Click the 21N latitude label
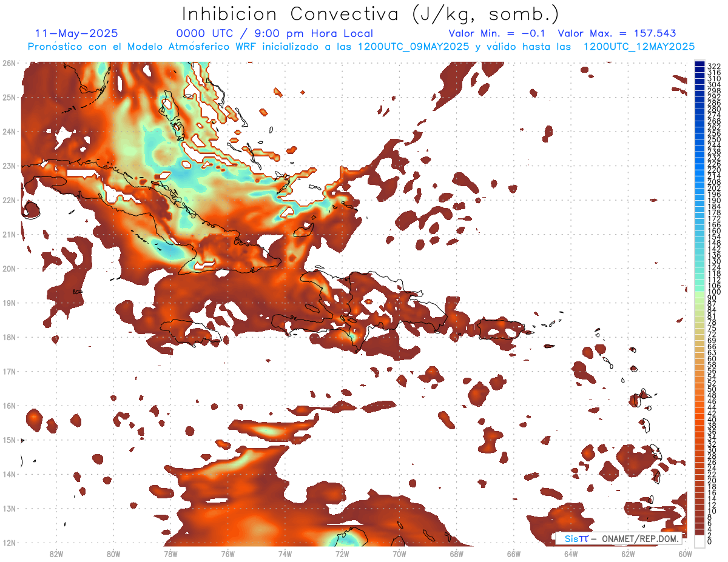Screen dimensions: 728x562 [x=10, y=234]
